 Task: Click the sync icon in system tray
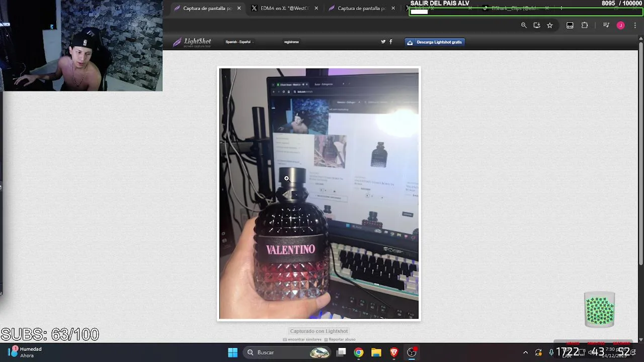pyautogui.click(x=538, y=352)
